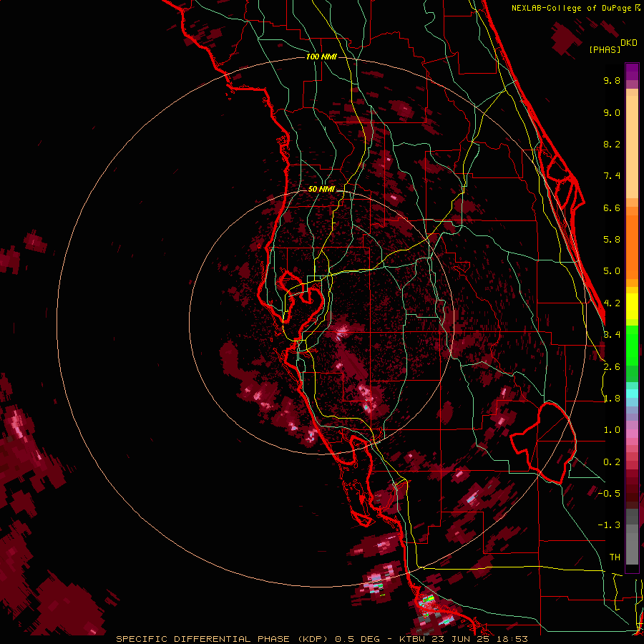Viewport: 644px width, 644px height.
Task: Select the 6.6 scale value
Action: [x=612, y=208]
